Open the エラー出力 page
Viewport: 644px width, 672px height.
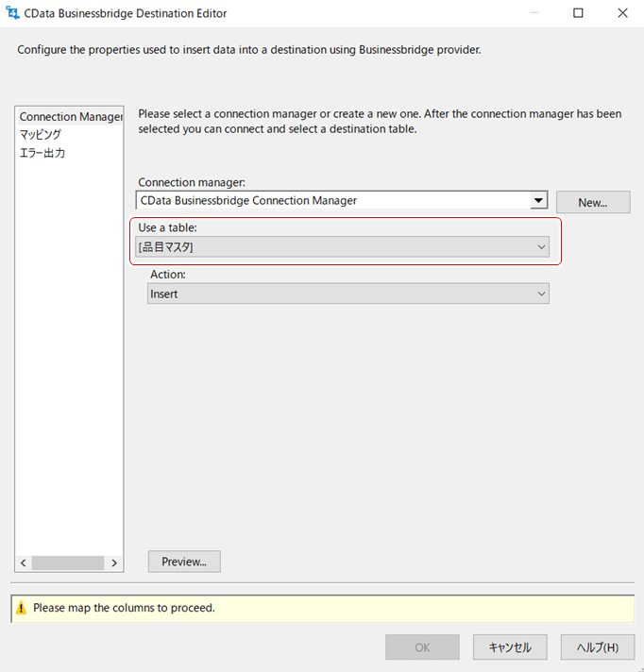click(42, 153)
